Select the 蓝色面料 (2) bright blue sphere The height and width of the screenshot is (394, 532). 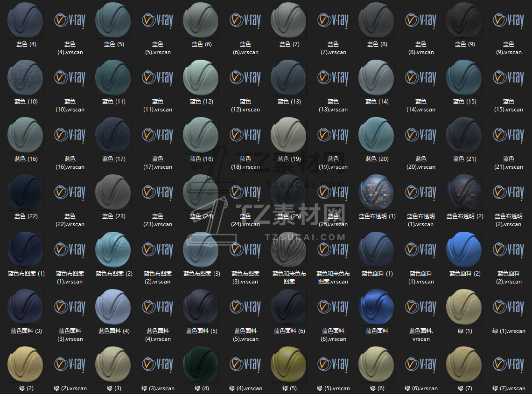pyautogui.click(x=464, y=249)
